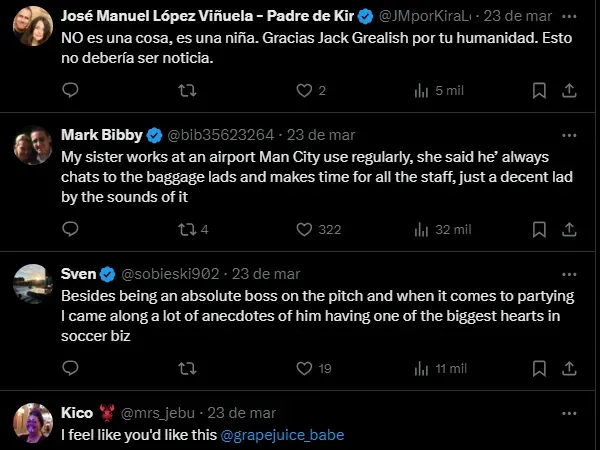The width and height of the screenshot is (600, 450).
Task: Like José Manuel's tweet with 2 likes
Action: coord(304,90)
